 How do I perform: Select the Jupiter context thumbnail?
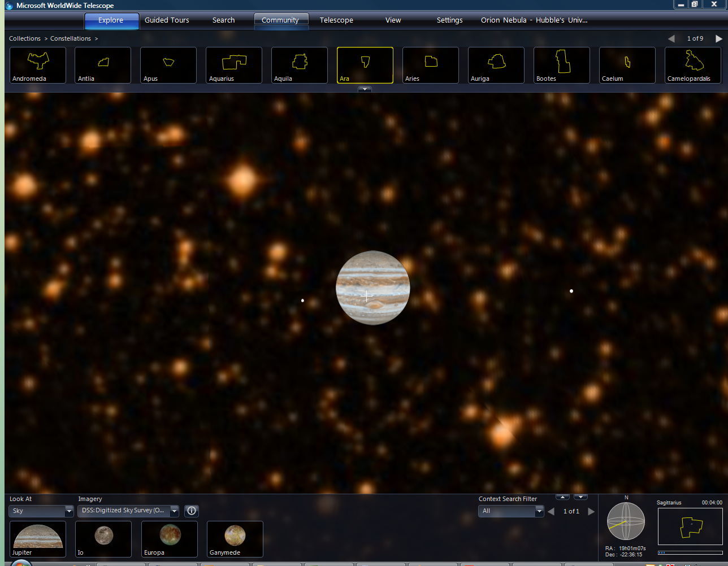tap(38, 539)
